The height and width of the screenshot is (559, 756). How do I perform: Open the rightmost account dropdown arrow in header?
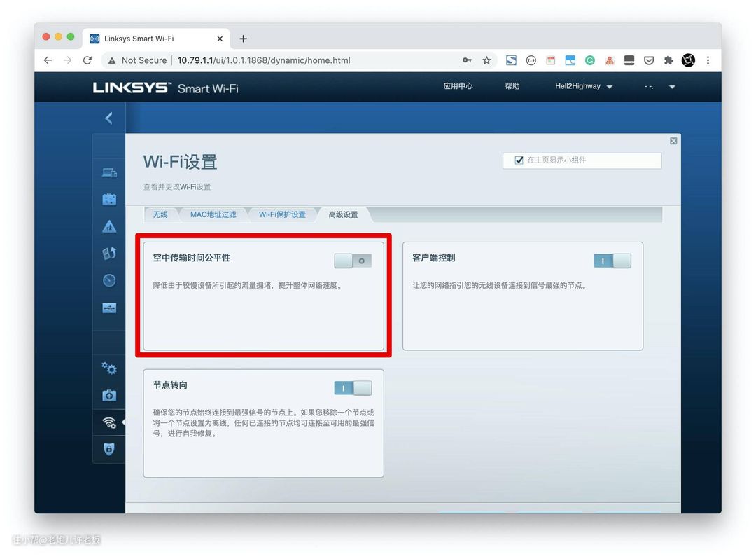tap(672, 88)
